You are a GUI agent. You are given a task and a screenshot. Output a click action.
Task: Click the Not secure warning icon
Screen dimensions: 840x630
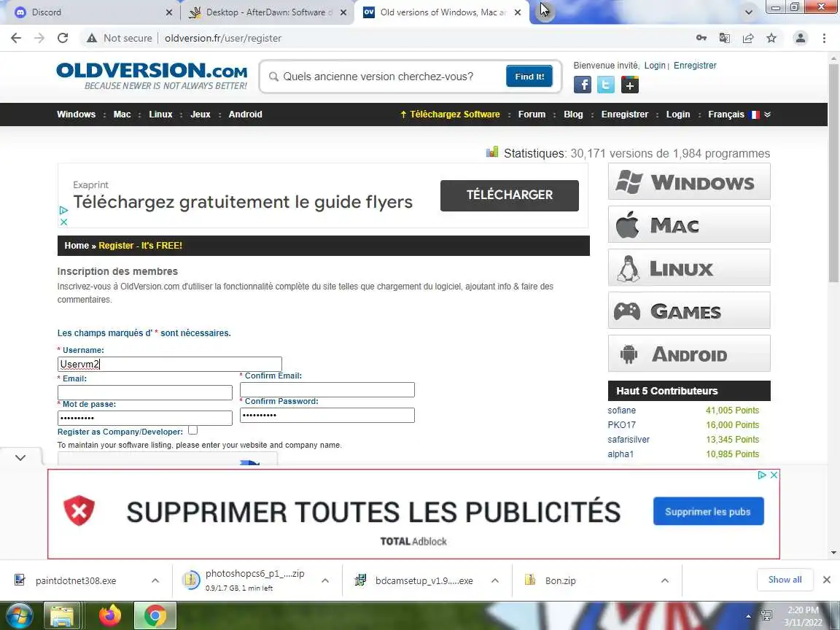pos(92,38)
